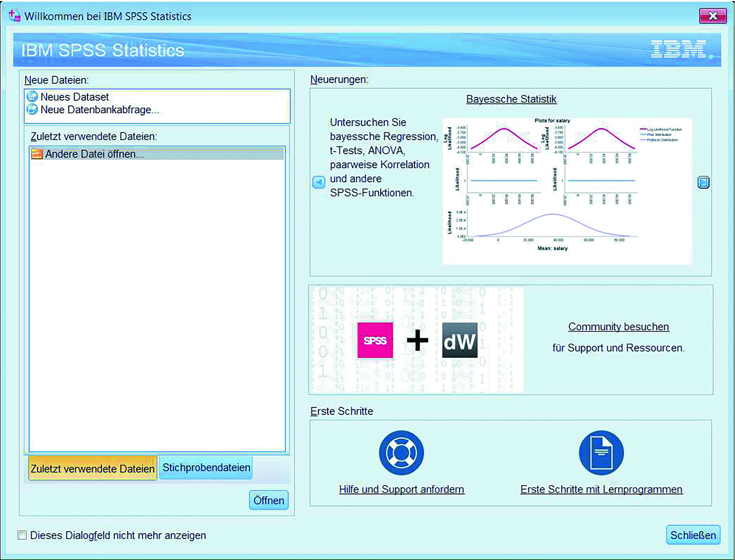Switch to the Stichprobendateien tab
This screenshot has height=560, width=735.
click(x=206, y=468)
